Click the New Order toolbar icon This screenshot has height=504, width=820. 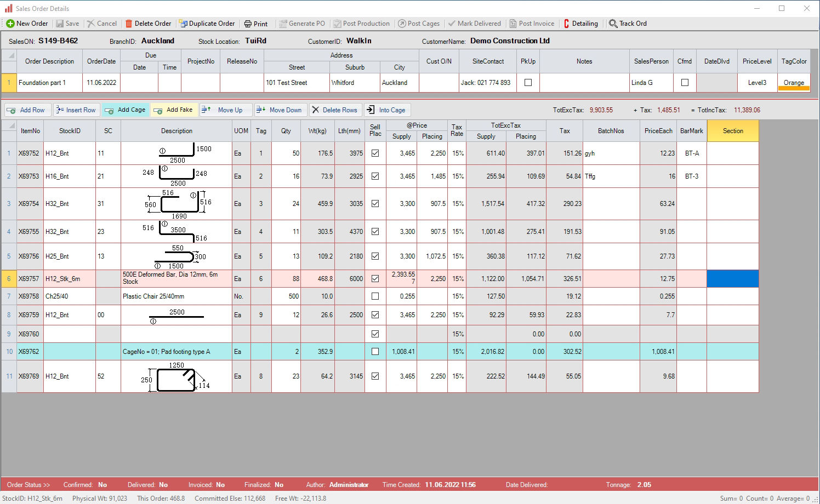coord(10,24)
